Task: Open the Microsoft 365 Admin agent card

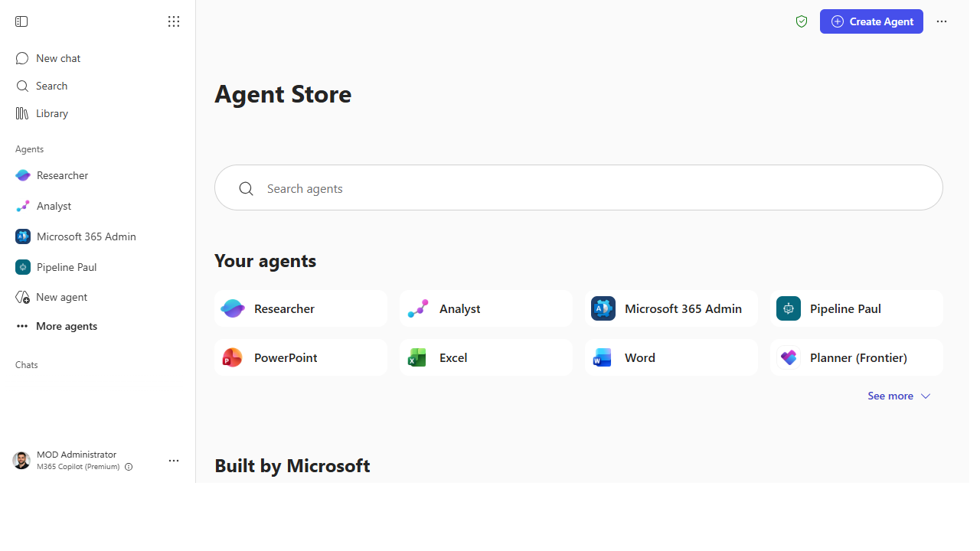Action: 671,308
